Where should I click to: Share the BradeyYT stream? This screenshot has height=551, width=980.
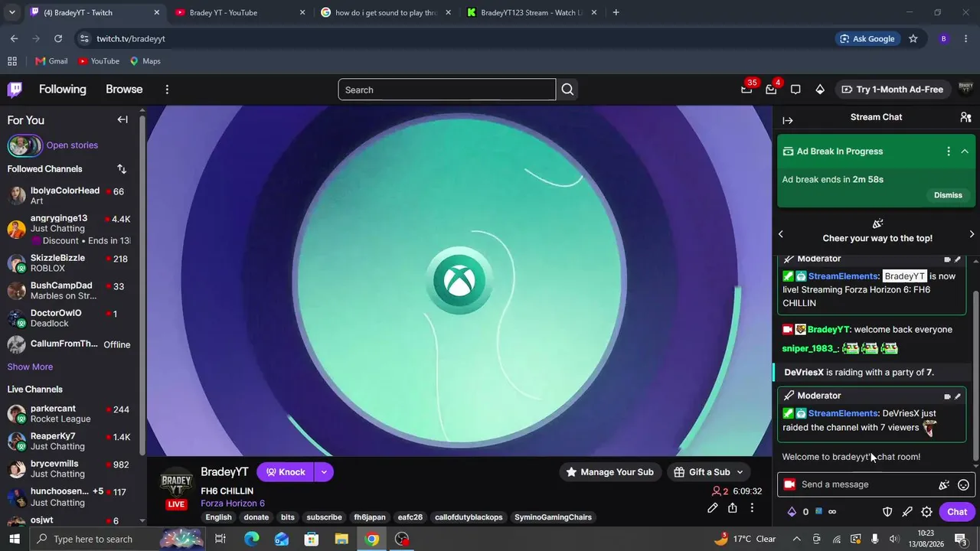[x=733, y=507]
